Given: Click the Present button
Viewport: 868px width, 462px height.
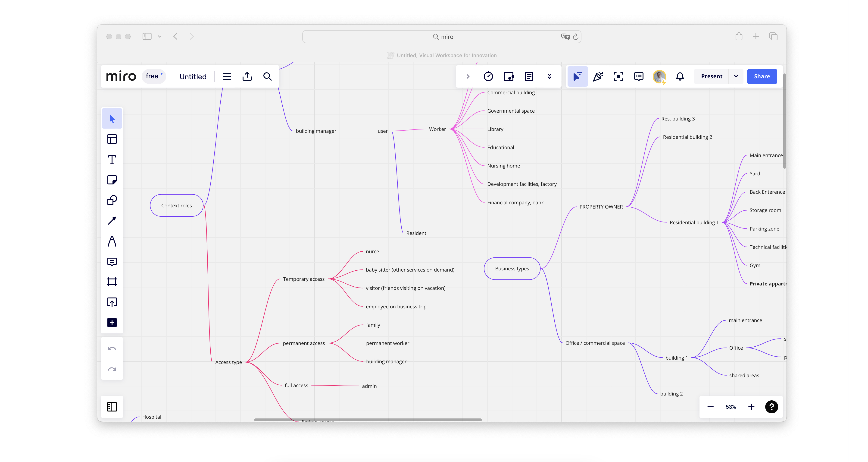Looking at the screenshot, I should [712, 76].
